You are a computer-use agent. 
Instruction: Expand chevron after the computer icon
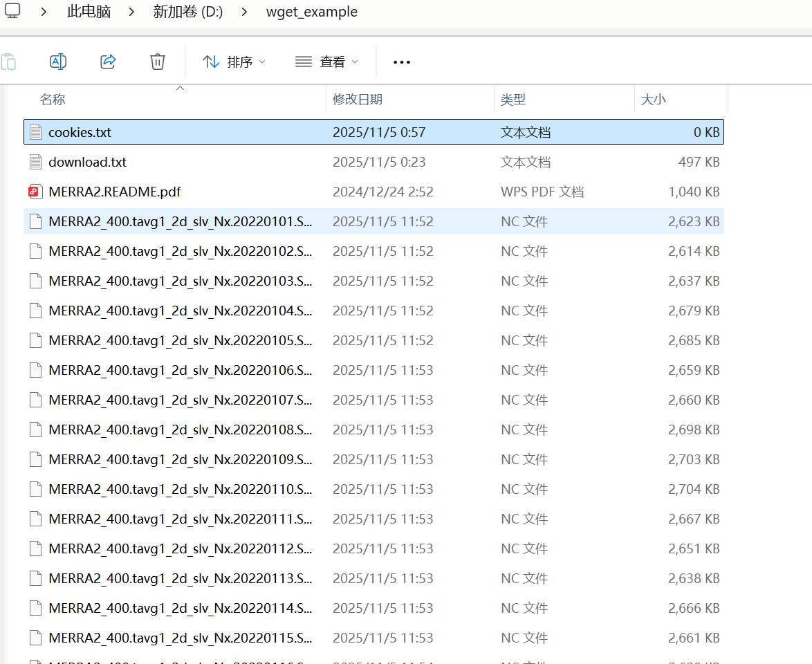tap(44, 11)
